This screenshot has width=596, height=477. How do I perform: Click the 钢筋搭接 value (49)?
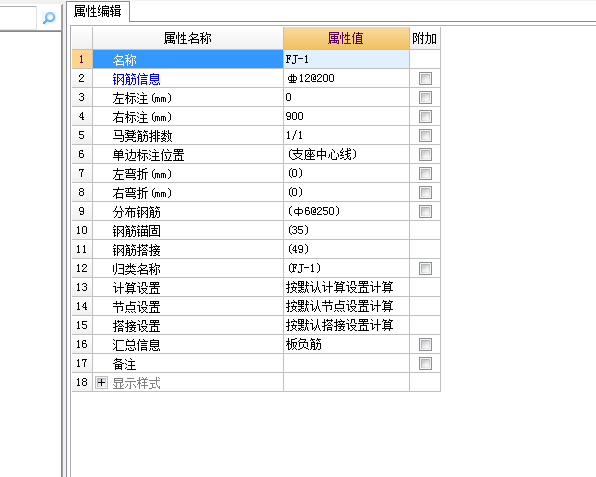tap(298, 249)
